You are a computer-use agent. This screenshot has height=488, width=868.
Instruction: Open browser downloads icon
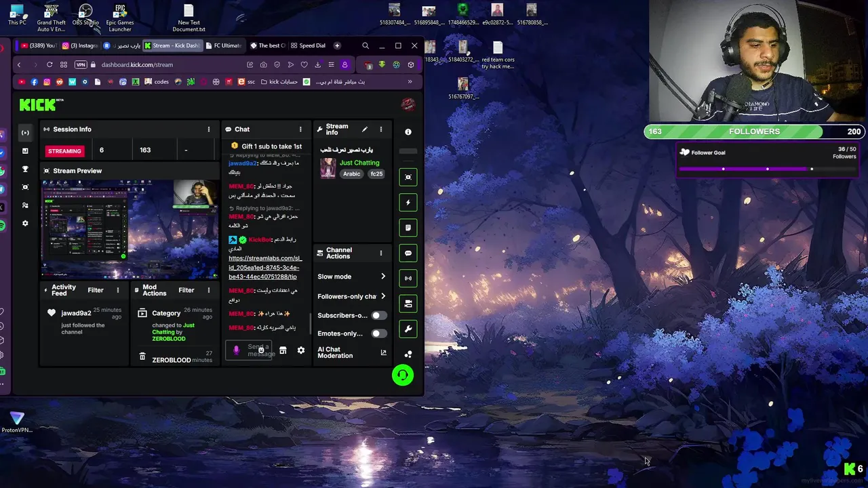317,65
